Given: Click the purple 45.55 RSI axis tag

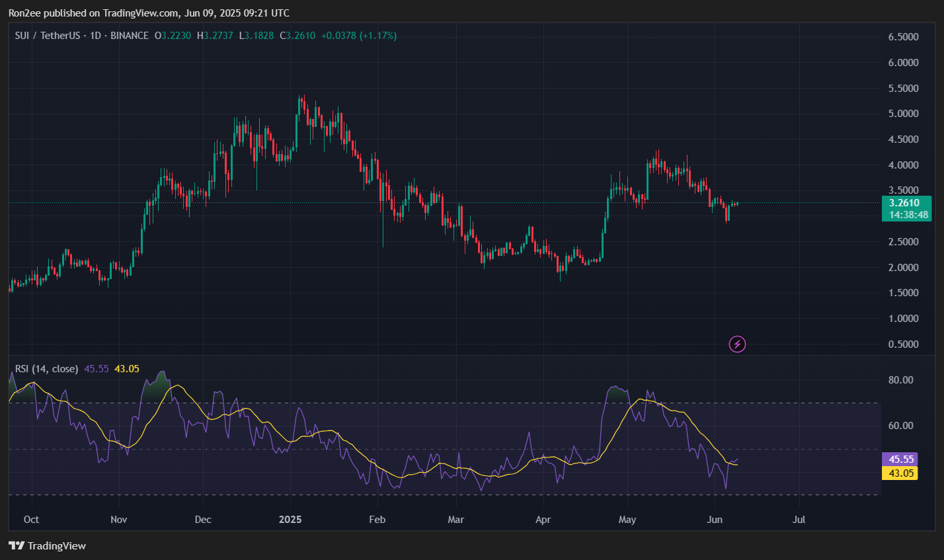Looking at the screenshot, I should pyautogui.click(x=901, y=459).
